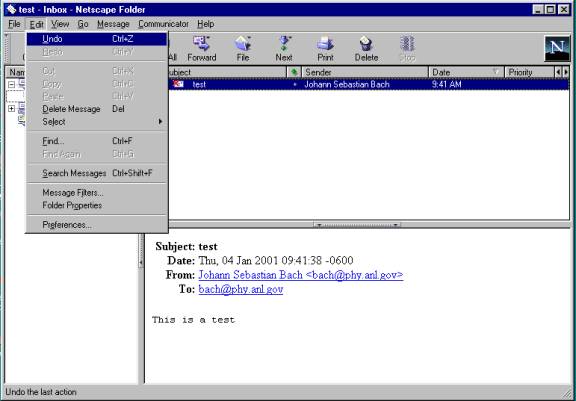Open the Help menu
This screenshot has width=576, height=401.
point(206,24)
